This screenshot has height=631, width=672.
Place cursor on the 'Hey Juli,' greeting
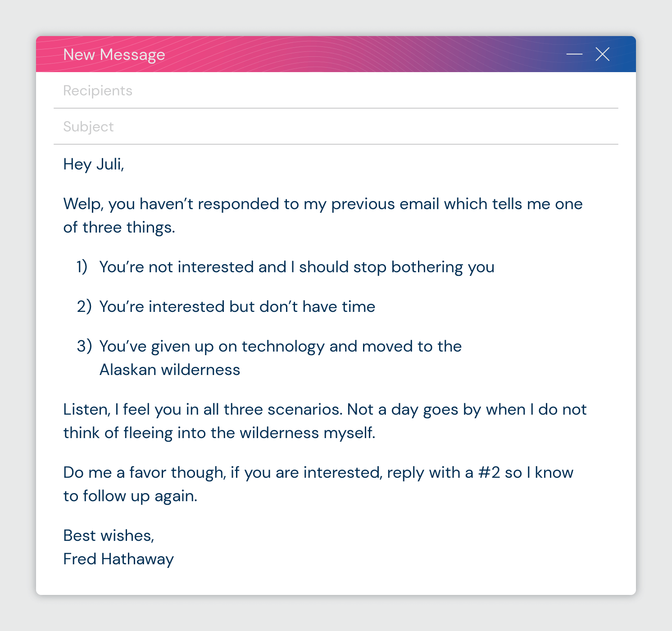(x=94, y=164)
